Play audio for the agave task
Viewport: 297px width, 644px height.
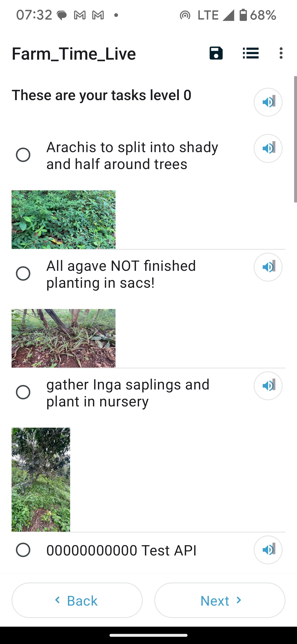268,267
